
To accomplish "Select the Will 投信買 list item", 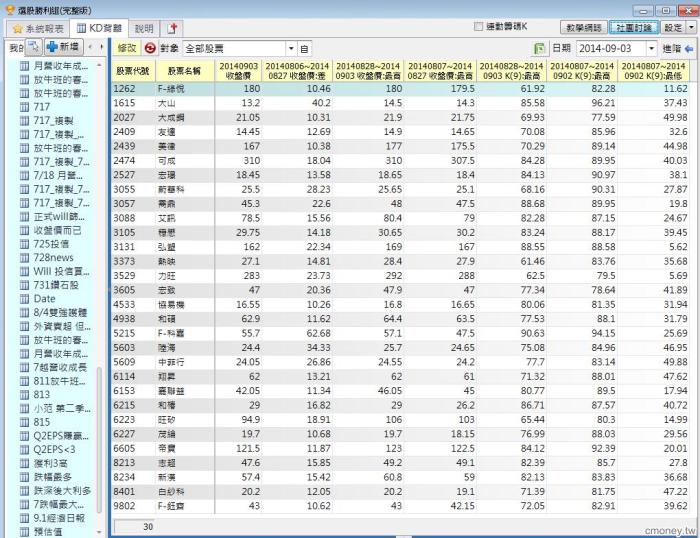I will pyautogui.click(x=61, y=271).
